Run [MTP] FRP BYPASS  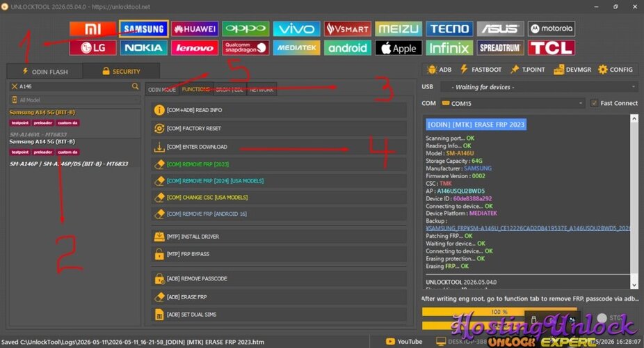point(280,254)
